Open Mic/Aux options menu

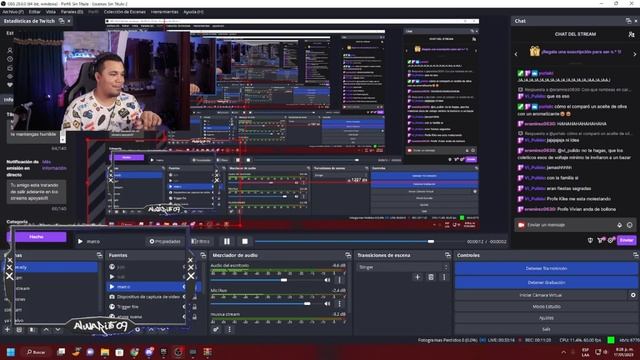(339, 304)
